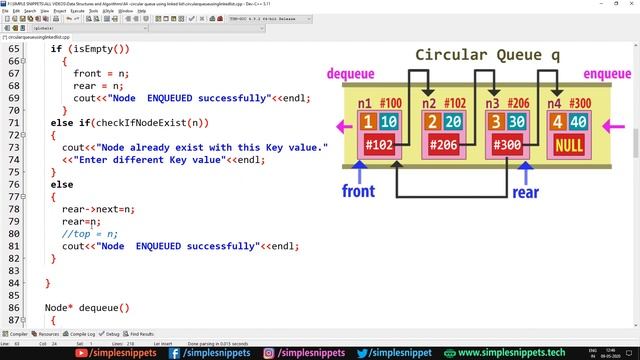Click the Redo arrow icon
The height and width of the screenshot is (360, 640).
click(76, 19)
